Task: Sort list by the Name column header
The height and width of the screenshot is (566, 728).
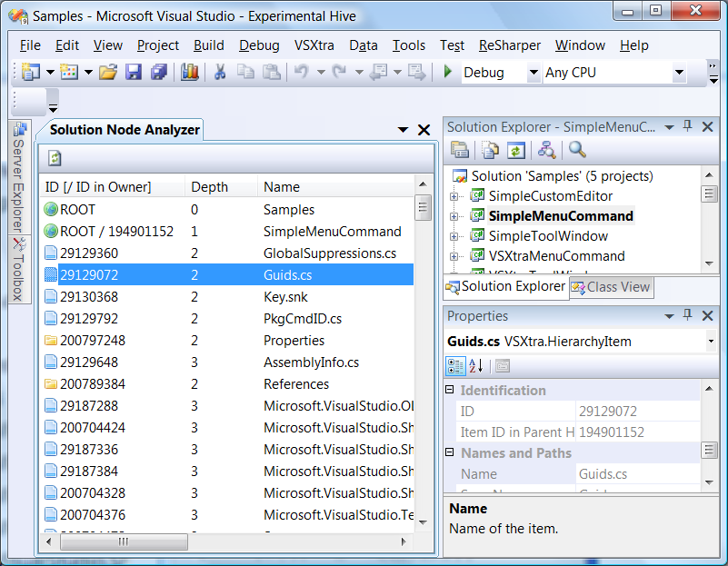Action: (x=335, y=187)
